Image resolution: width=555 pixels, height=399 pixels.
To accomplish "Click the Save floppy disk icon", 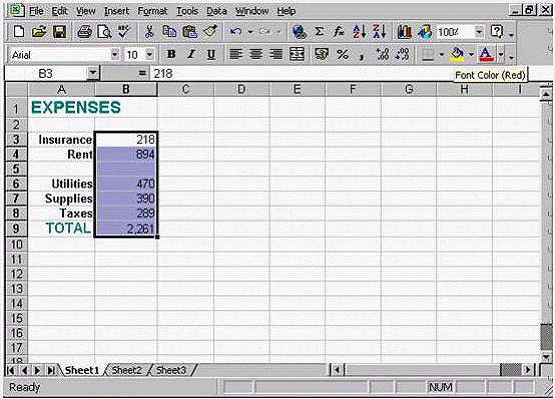I will point(59,32).
